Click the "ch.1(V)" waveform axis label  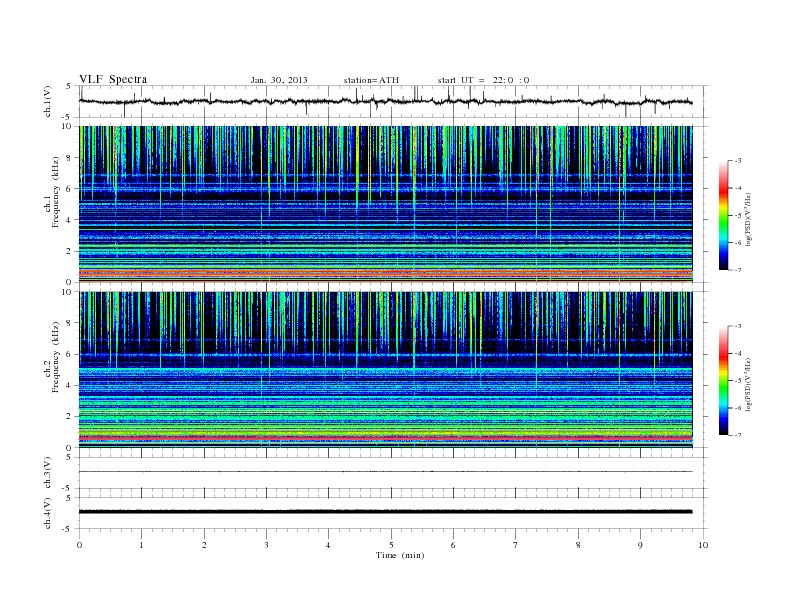pos(48,101)
